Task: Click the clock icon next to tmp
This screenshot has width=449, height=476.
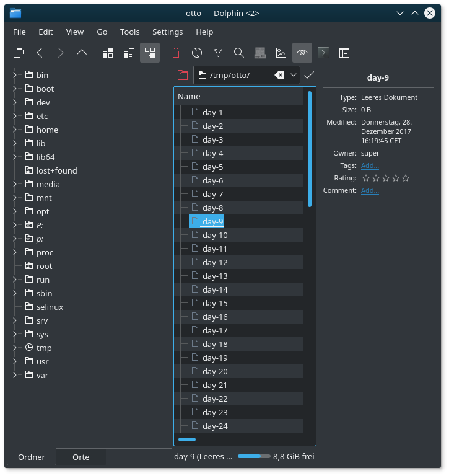Action: point(29,347)
